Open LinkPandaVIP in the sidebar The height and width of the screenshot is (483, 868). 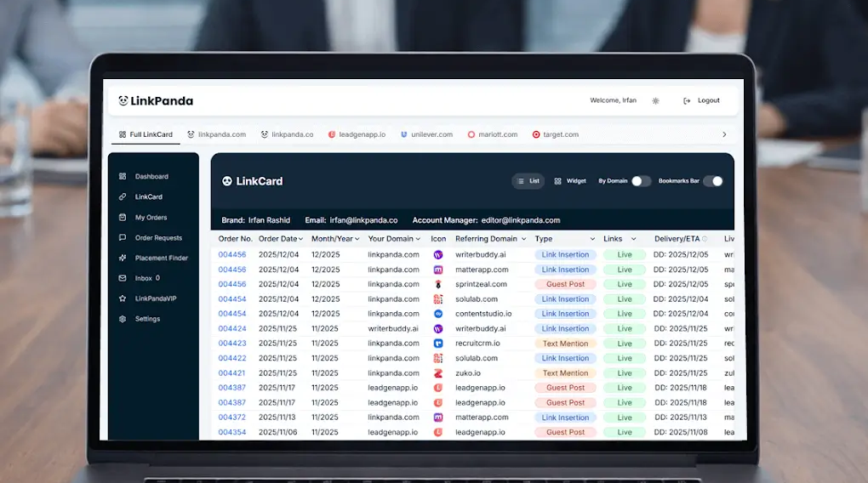[148, 298]
